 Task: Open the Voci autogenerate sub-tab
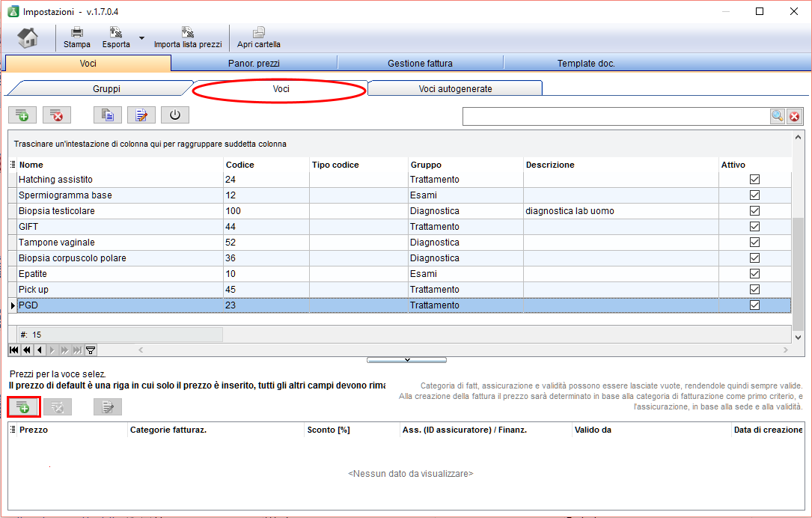click(x=455, y=88)
